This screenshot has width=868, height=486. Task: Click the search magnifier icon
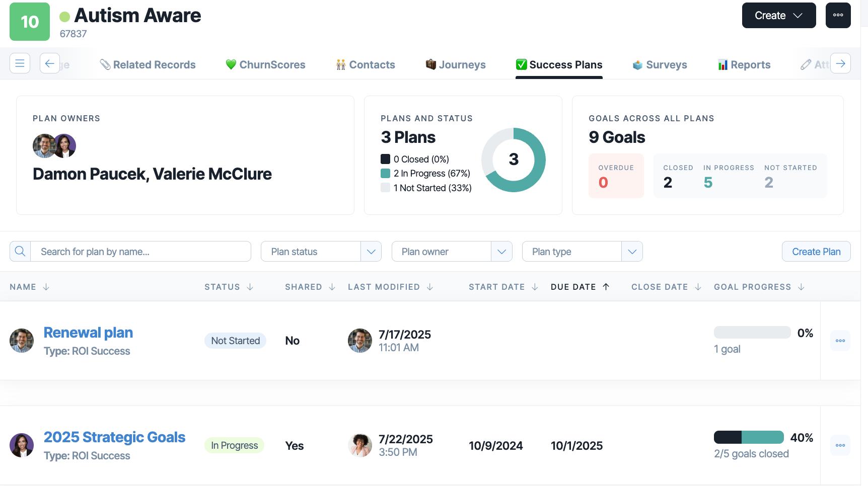20,251
